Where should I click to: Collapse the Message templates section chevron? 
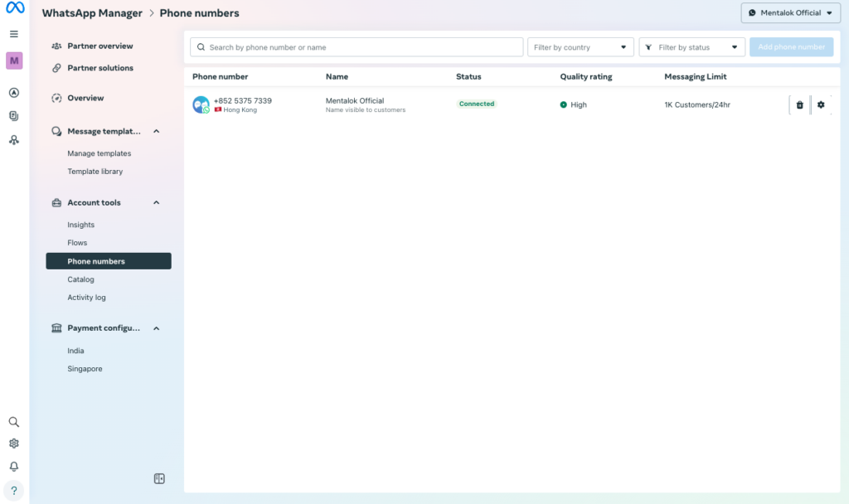[x=157, y=131]
